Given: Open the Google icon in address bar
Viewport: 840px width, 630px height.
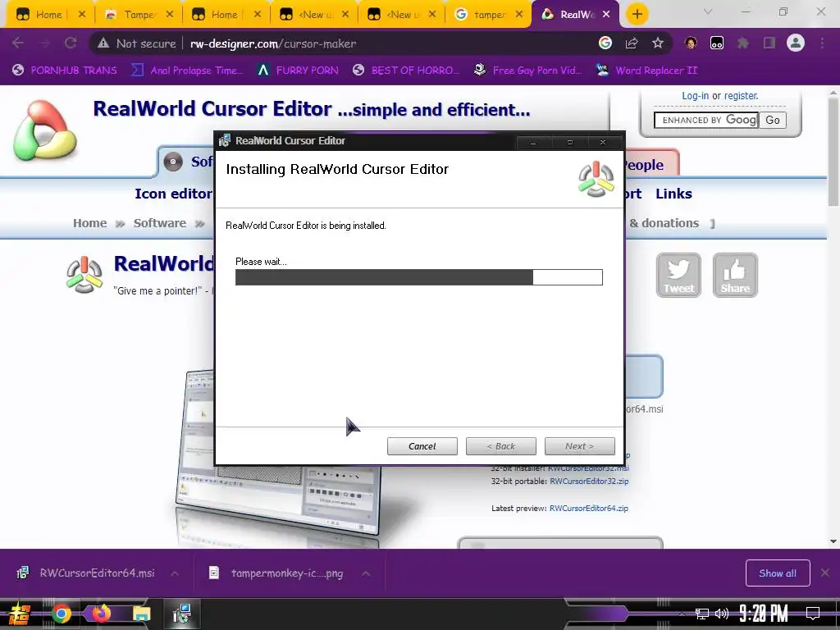Looking at the screenshot, I should 605,43.
